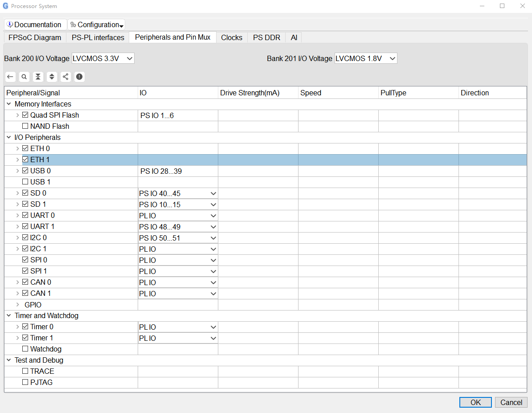
Task: Uncheck the Quad SPI Flash checkbox
Action: click(x=25, y=115)
